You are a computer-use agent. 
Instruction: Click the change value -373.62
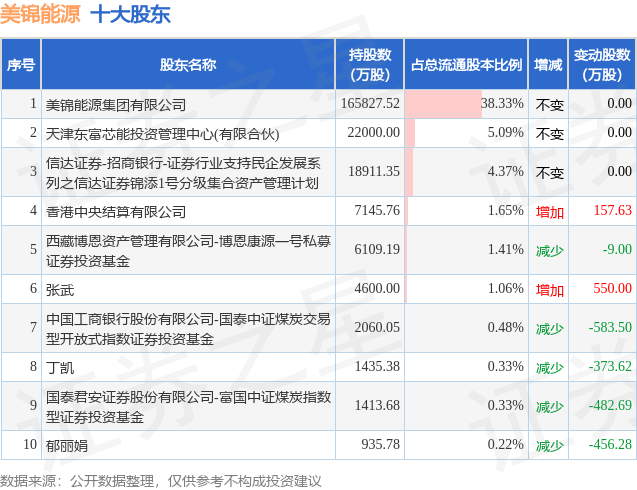610,366
